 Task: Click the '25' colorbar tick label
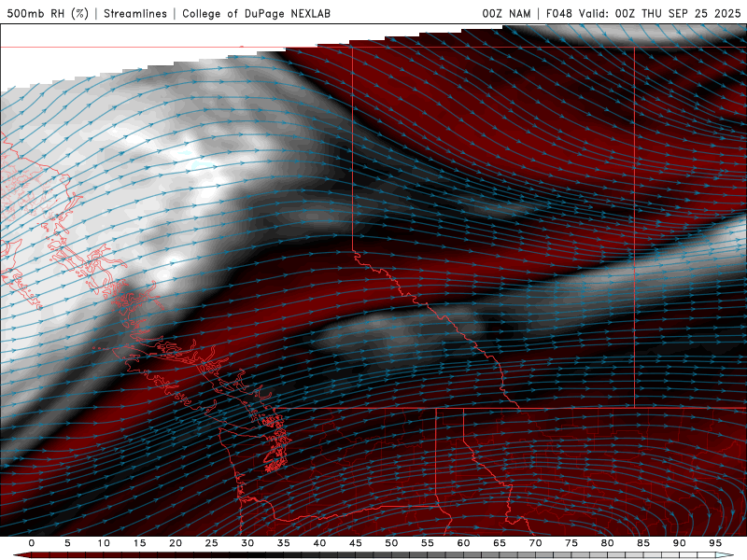212,543
